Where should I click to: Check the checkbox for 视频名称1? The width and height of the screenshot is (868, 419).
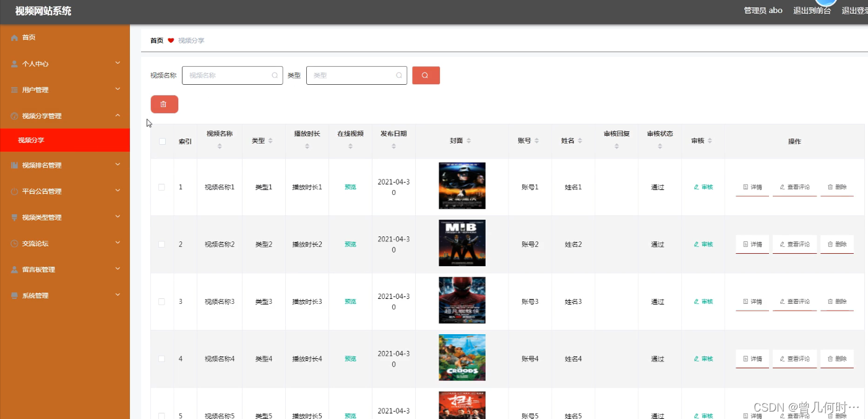click(161, 186)
